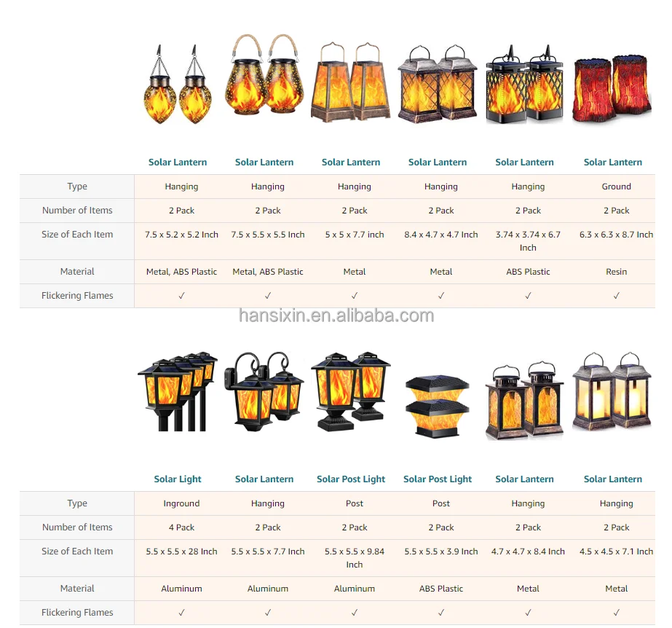Select 'Post' type under 5.5 x 5.5 x 3.9 Inch column
Screen dimensions: 672x628
[441, 503]
